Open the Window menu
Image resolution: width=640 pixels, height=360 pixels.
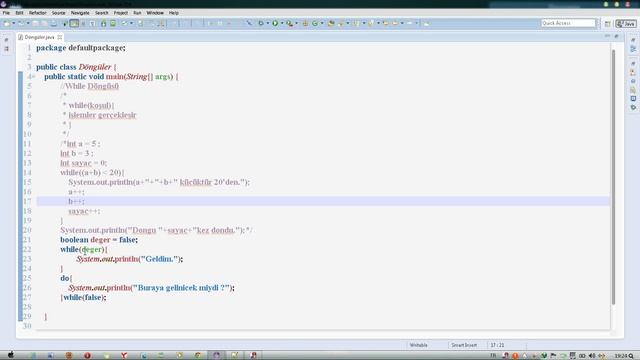tap(155, 13)
